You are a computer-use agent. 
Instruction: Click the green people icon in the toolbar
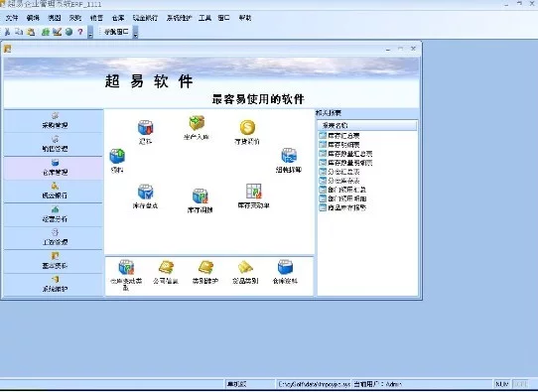(x=46, y=32)
